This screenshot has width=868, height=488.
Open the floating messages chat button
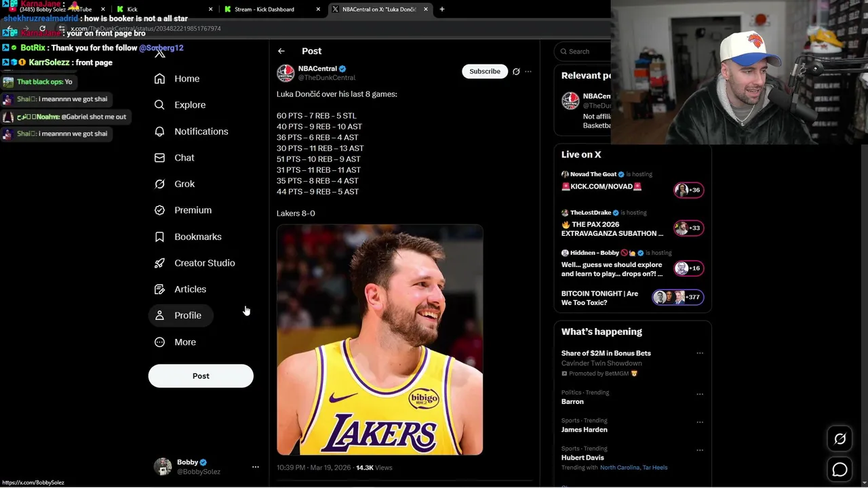pos(840,469)
